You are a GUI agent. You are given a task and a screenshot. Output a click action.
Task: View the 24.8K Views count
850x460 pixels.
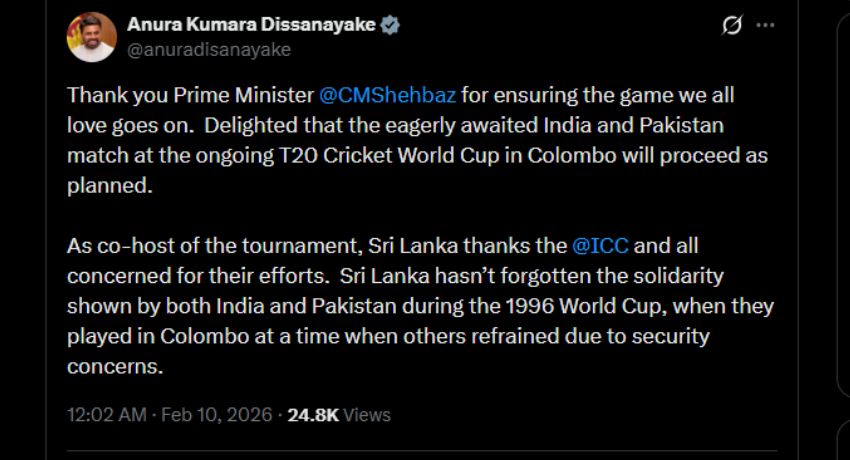339,414
